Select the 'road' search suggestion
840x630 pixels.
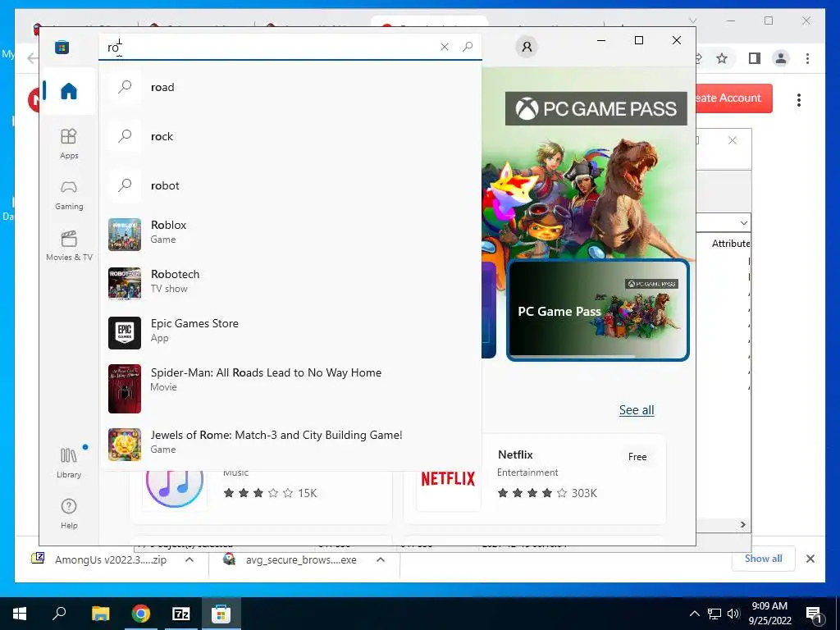(290, 87)
